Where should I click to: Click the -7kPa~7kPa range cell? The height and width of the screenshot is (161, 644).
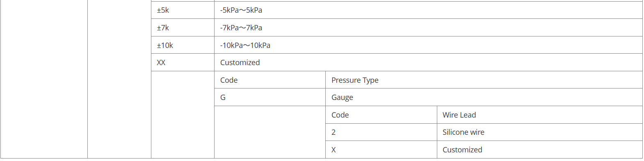[428, 27]
